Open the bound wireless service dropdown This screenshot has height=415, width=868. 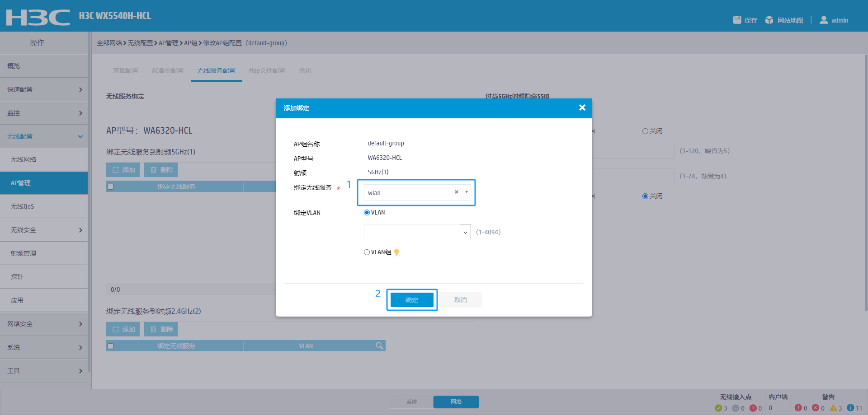point(467,192)
